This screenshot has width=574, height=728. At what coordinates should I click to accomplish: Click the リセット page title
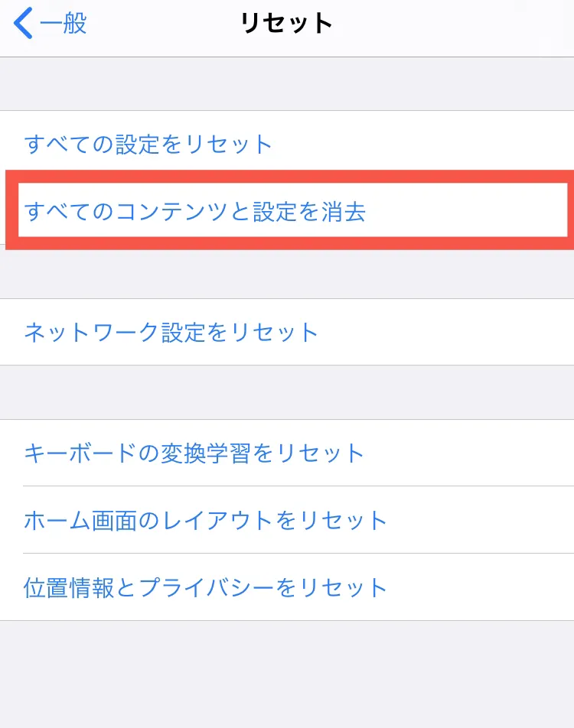tap(286, 24)
